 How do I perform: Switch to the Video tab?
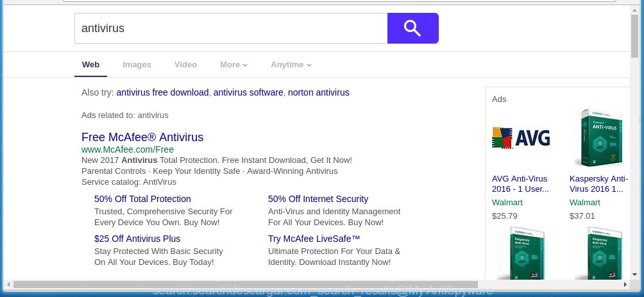[185, 65]
